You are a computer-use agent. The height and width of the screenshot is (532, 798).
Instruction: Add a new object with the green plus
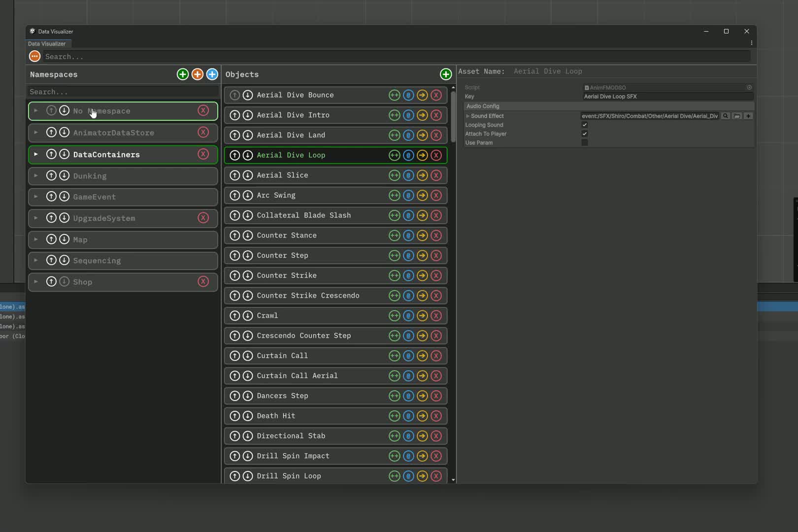(x=446, y=74)
